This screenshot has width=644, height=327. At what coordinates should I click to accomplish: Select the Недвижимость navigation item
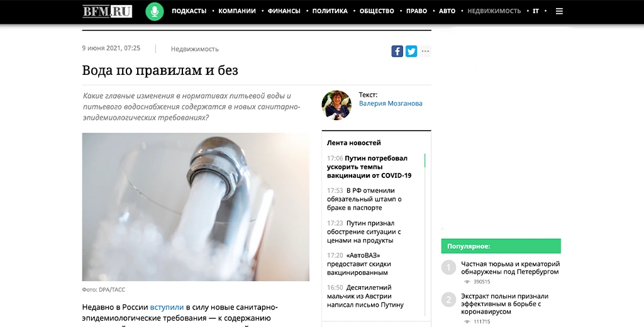click(494, 11)
